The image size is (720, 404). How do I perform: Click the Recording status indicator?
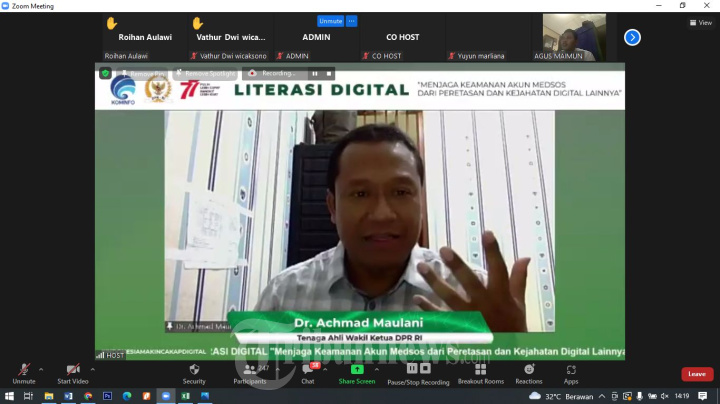(272, 73)
